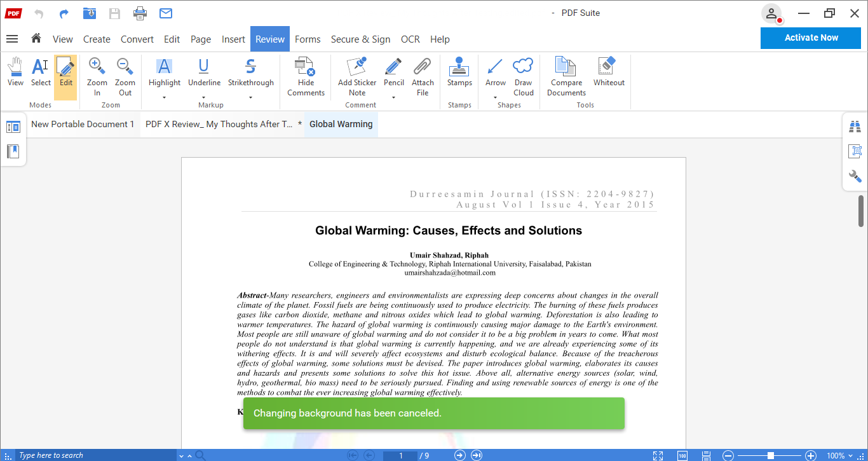Viewport: 868px width, 461px height.
Task: Switch to the Review ribbon tab
Action: point(269,39)
